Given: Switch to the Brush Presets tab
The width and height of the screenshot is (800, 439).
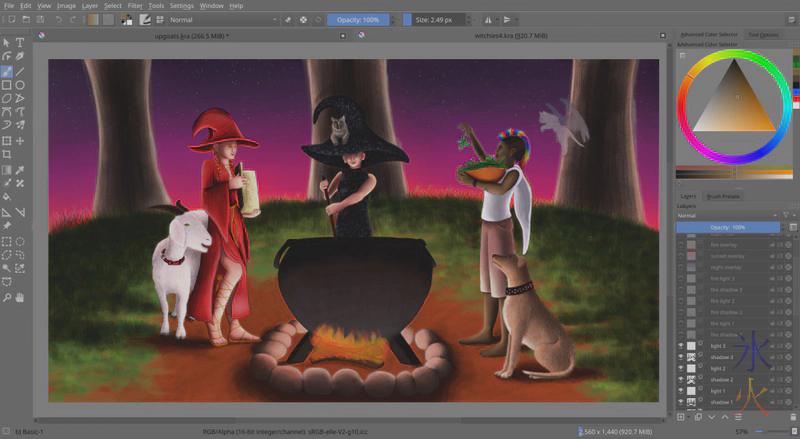Looking at the screenshot, I should point(726,196).
